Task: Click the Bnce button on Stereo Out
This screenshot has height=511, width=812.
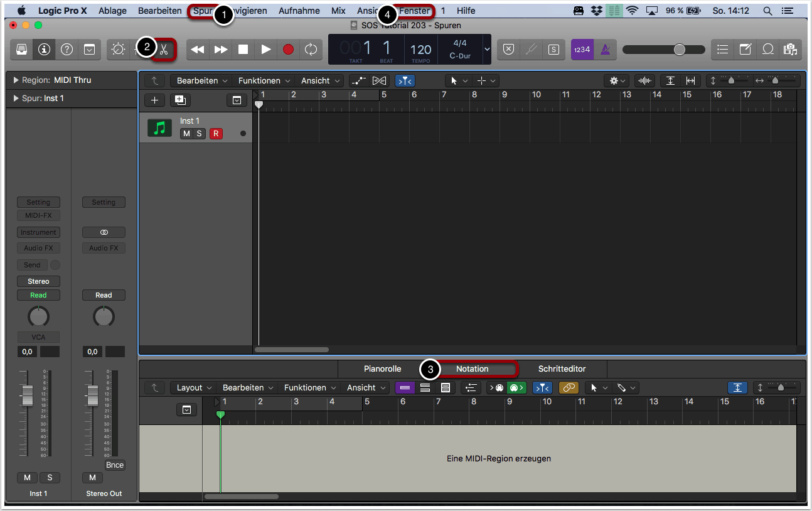Action: pos(114,465)
